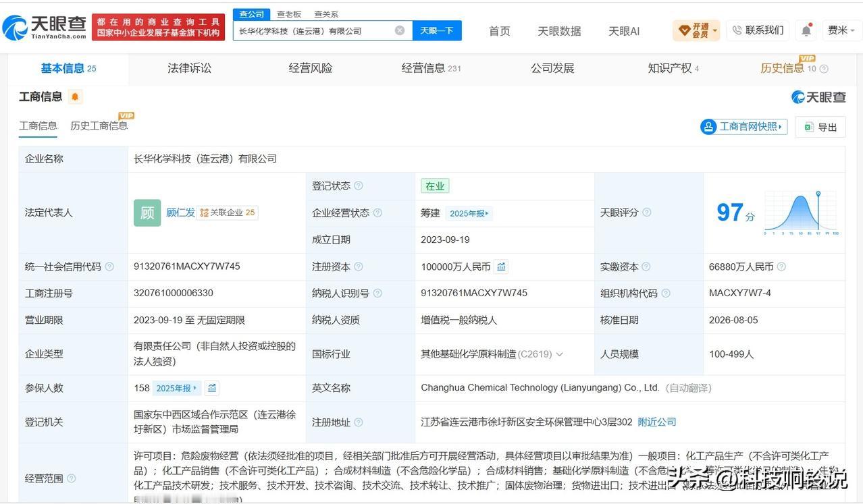Select the 工商信息 sub-tab

[x=38, y=125]
